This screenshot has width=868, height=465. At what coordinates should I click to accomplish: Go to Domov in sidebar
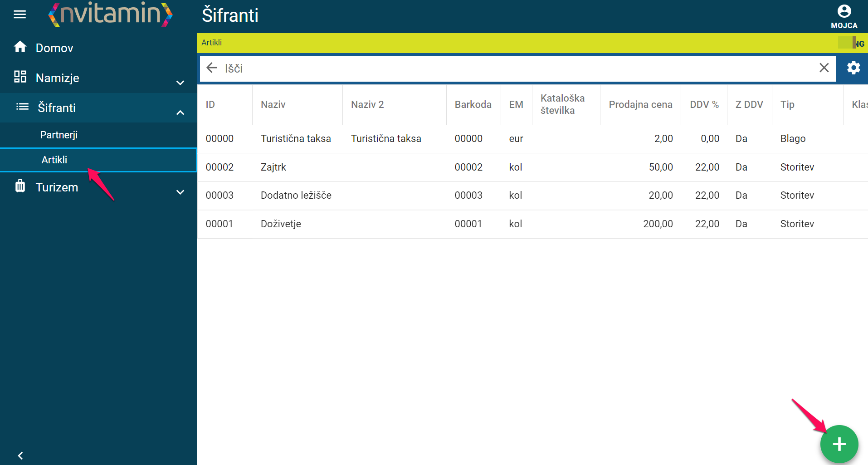[x=54, y=48]
